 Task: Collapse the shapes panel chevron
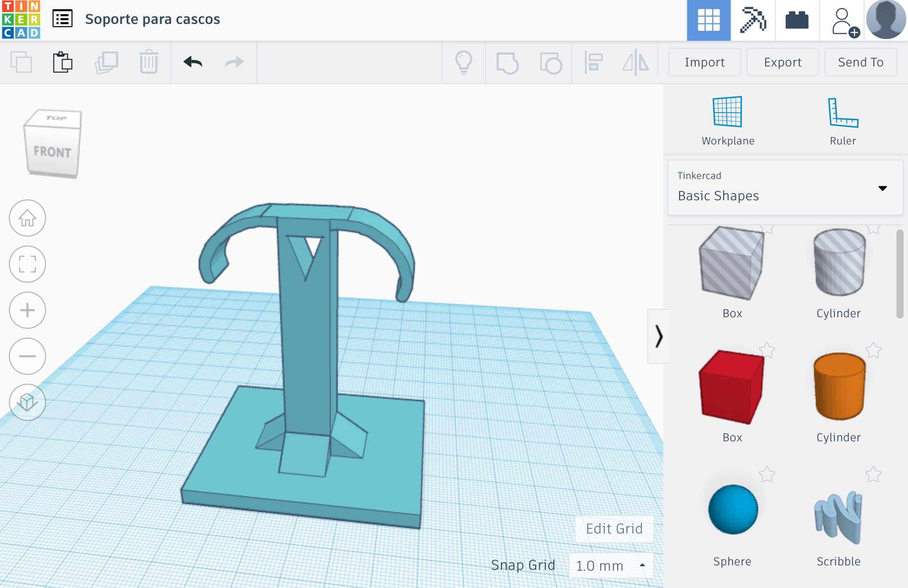[658, 336]
